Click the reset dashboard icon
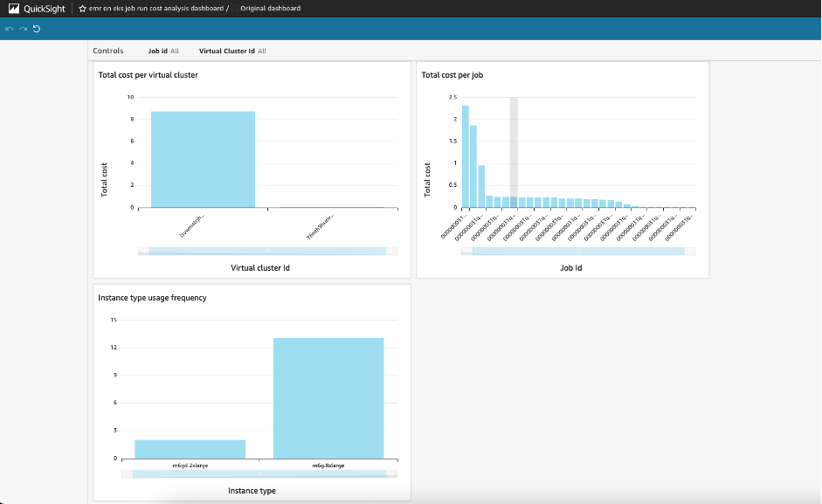The image size is (822, 504). (x=37, y=28)
